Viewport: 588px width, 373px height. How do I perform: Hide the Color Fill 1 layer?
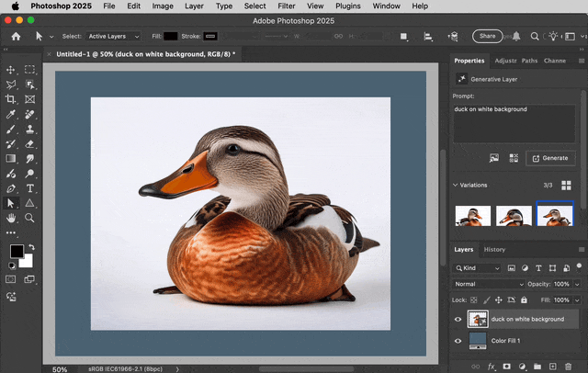458,341
